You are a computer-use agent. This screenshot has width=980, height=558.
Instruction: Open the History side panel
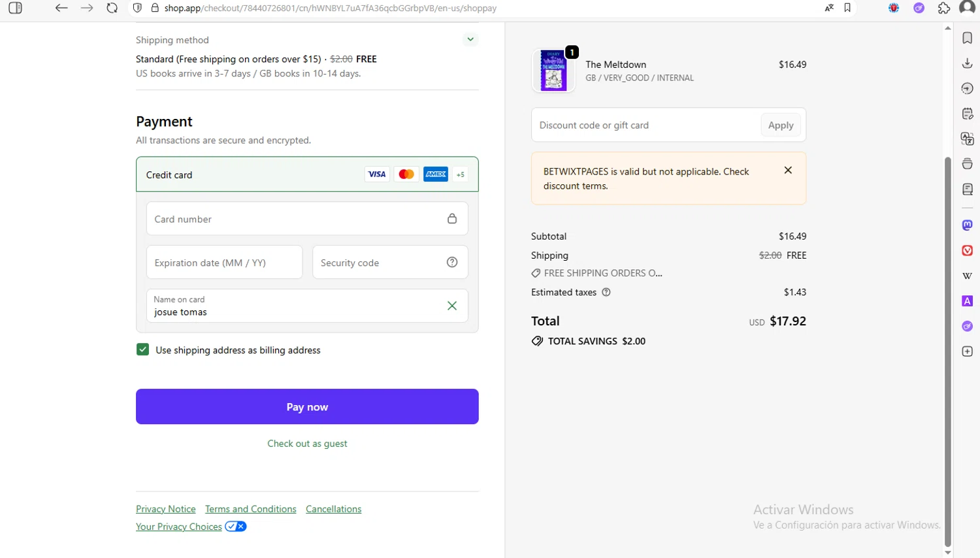coord(968,88)
